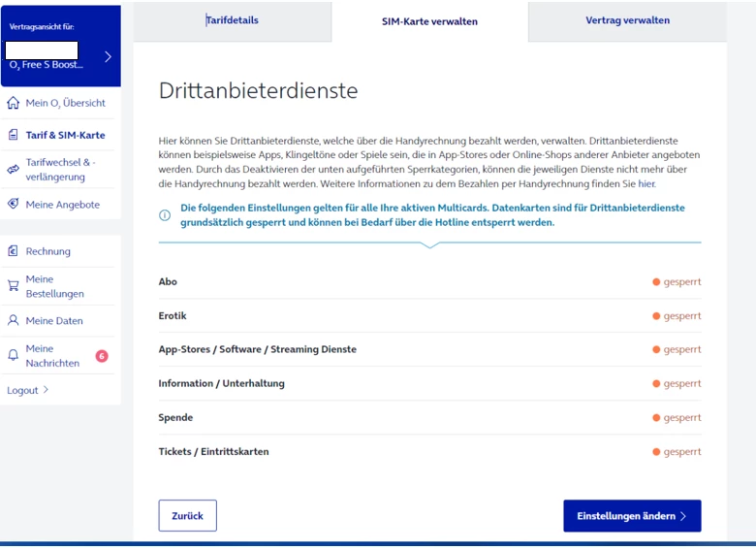Click the person icon beside Meine Daten
The image size is (756, 550).
click(x=13, y=320)
